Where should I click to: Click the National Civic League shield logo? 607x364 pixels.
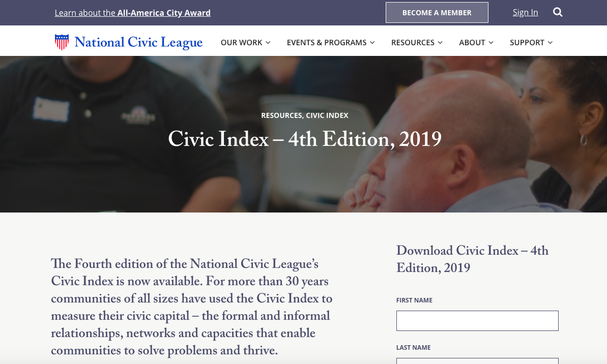(62, 42)
